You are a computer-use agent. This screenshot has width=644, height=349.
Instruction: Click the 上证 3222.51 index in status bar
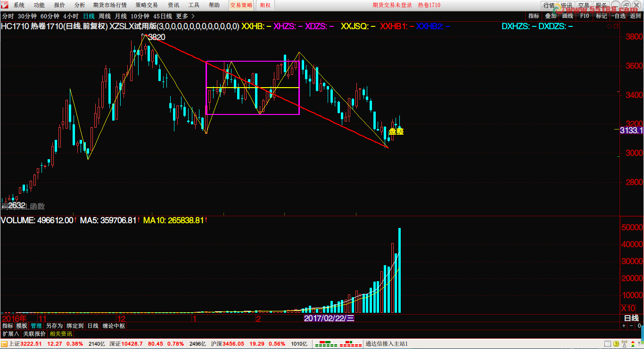click(25, 344)
